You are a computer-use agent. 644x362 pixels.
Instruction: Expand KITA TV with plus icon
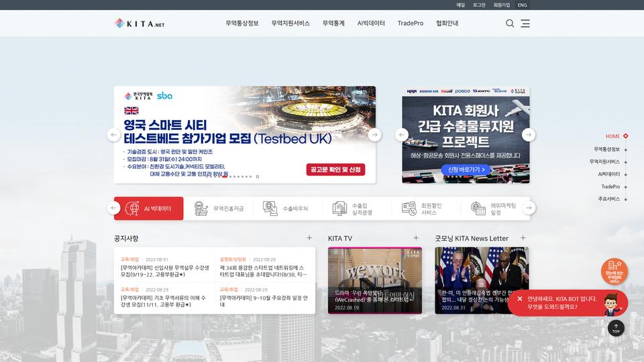(416, 237)
